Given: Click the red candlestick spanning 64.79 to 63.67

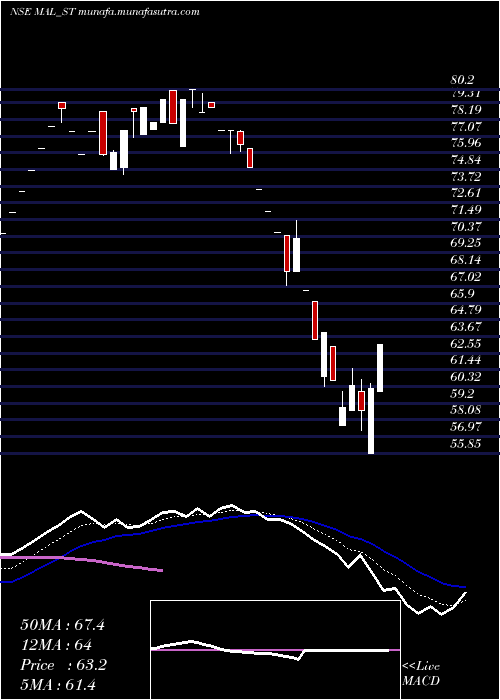Looking at the screenshot, I should tap(315, 320).
